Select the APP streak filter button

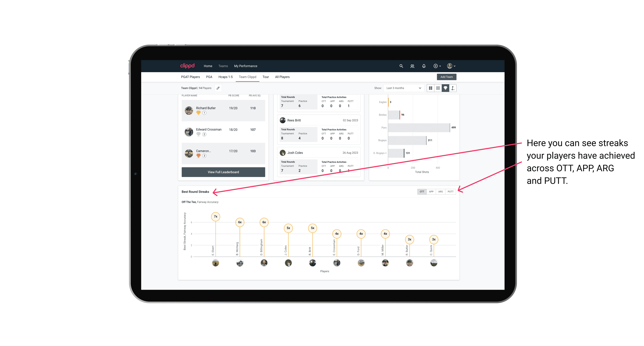431,191
